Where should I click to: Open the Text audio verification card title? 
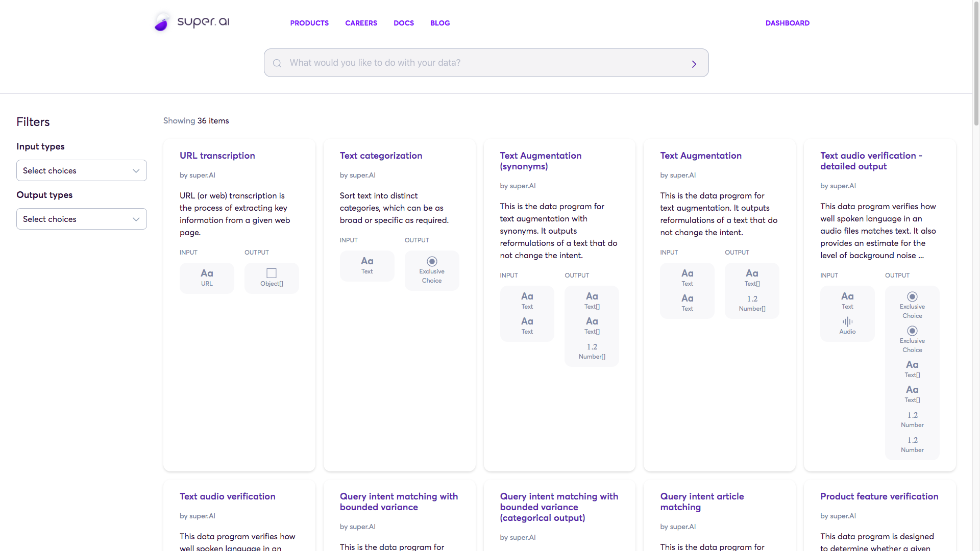(227, 496)
